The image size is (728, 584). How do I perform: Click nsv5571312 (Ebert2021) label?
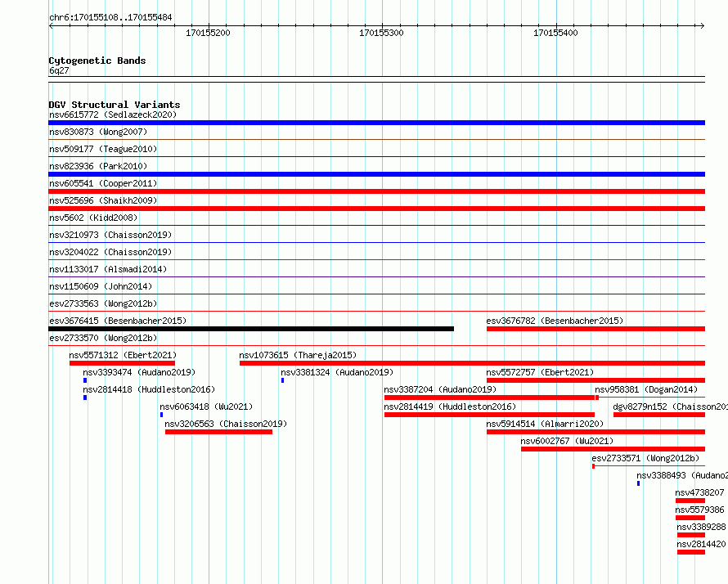[x=123, y=355]
